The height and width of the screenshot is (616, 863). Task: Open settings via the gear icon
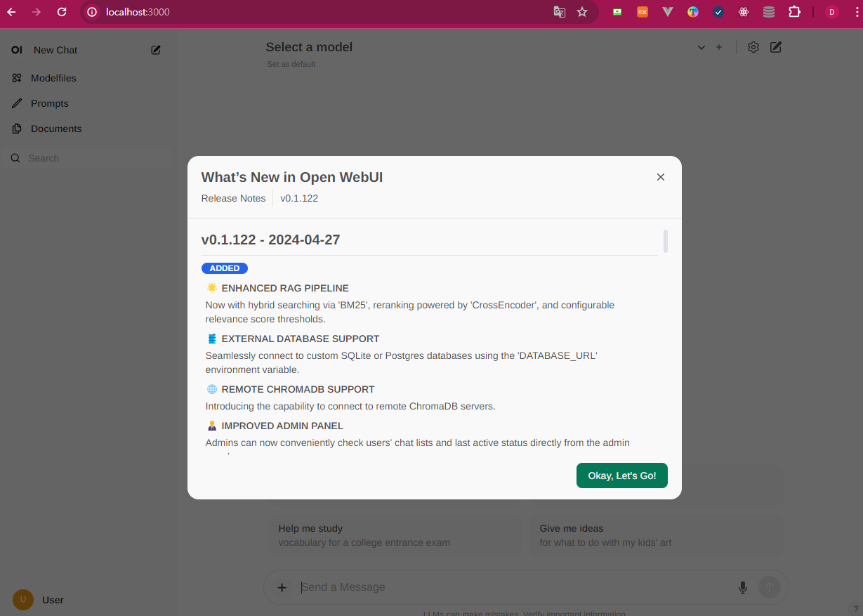(753, 47)
